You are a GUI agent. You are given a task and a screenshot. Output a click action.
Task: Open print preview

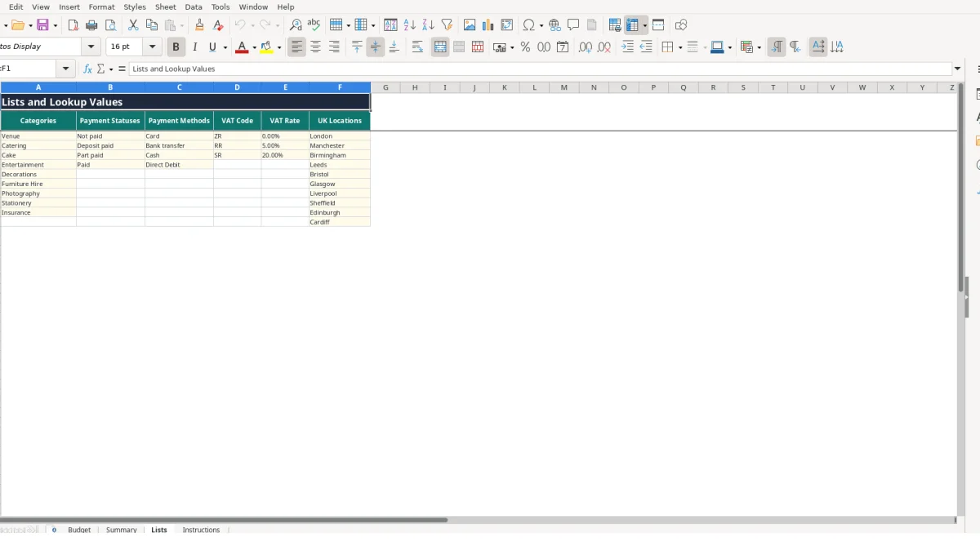[x=110, y=25]
